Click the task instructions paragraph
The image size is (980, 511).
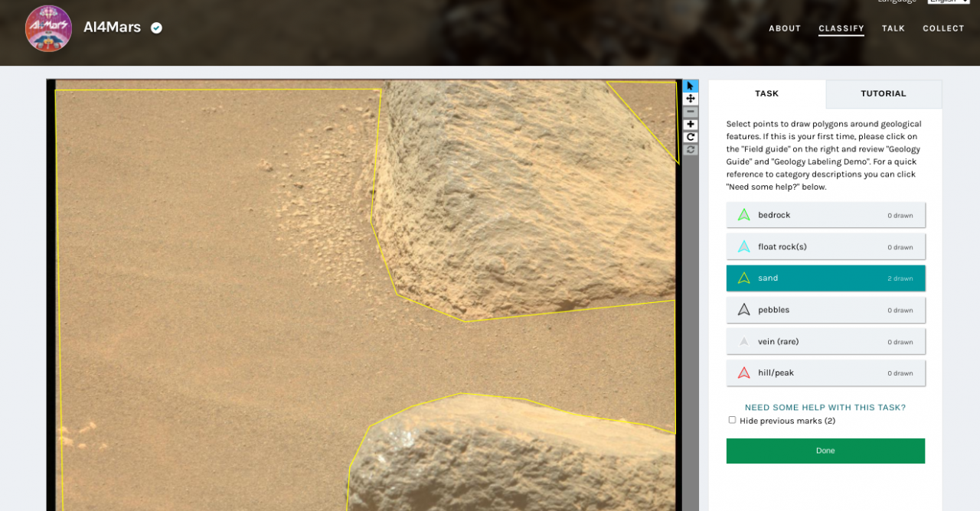(x=824, y=155)
